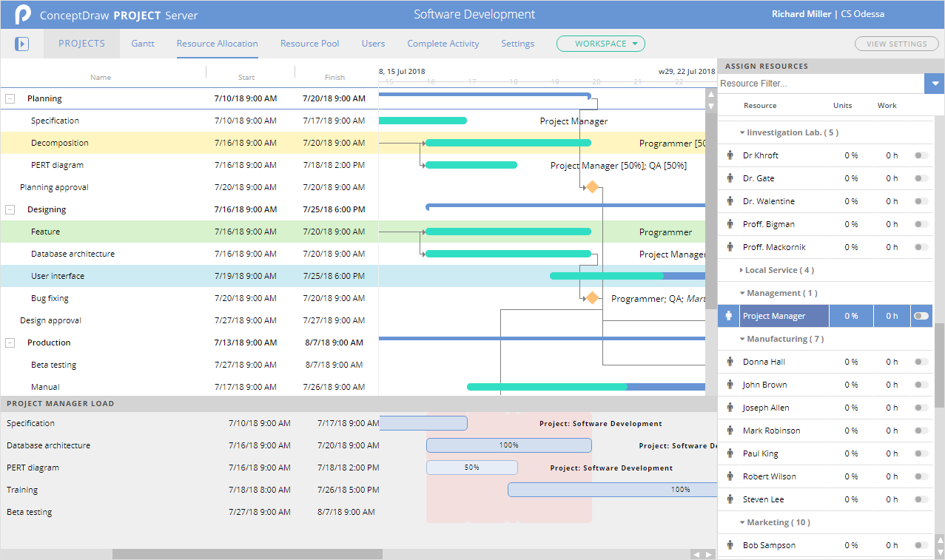945x560 pixels.
Task: Click the person icon beside Steven Lee
Action: pyautogui.click(x=730, y=499)
